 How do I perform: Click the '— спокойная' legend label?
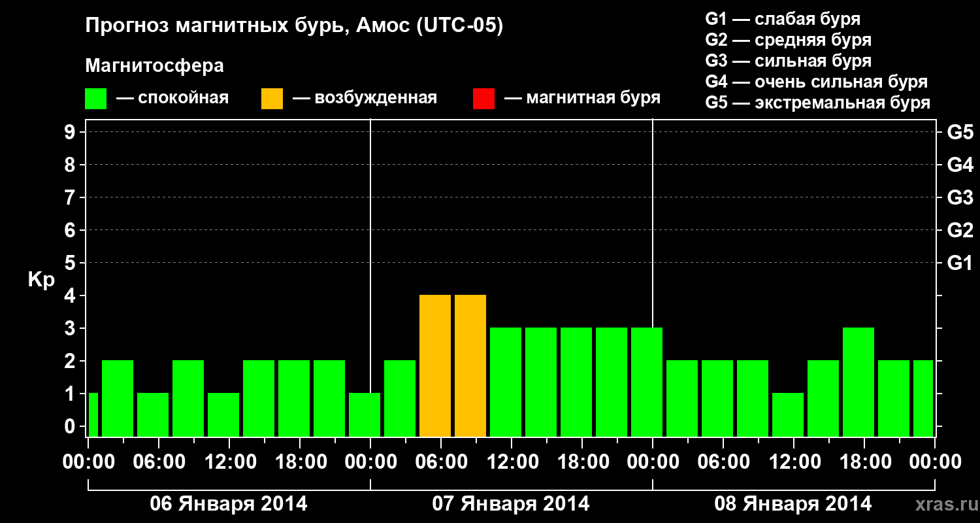tap(172, 98)
